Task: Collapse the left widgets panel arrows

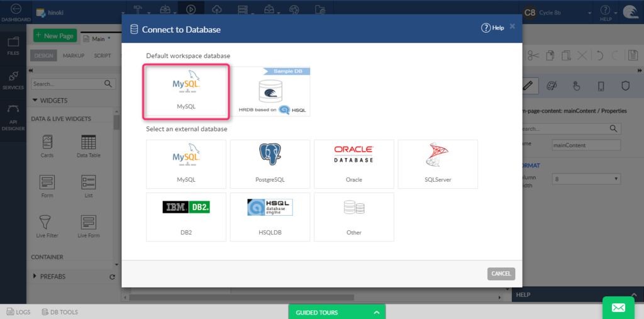Action: pyautogui.click(x=31, y=70)
